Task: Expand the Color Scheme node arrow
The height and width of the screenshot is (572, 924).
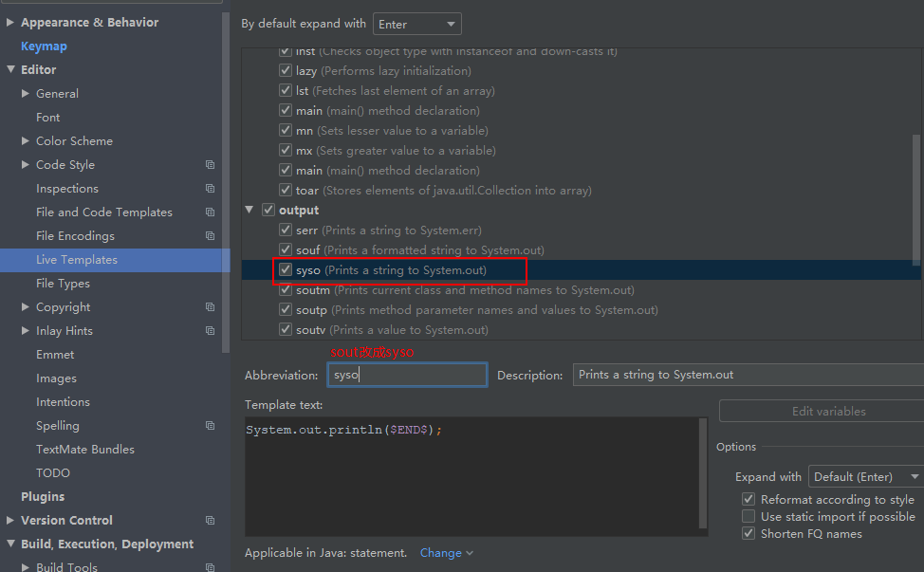Action: pyautogui.click(x=26, y=140)
